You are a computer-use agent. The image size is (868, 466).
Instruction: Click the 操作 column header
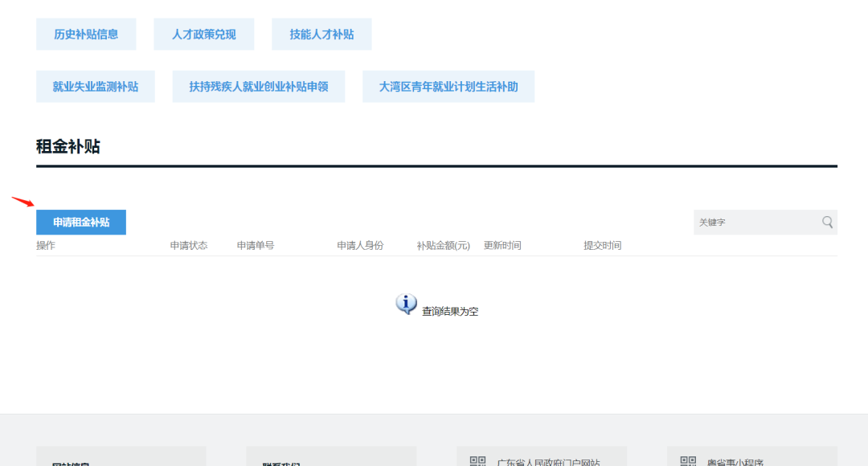[x=46, y=246]
